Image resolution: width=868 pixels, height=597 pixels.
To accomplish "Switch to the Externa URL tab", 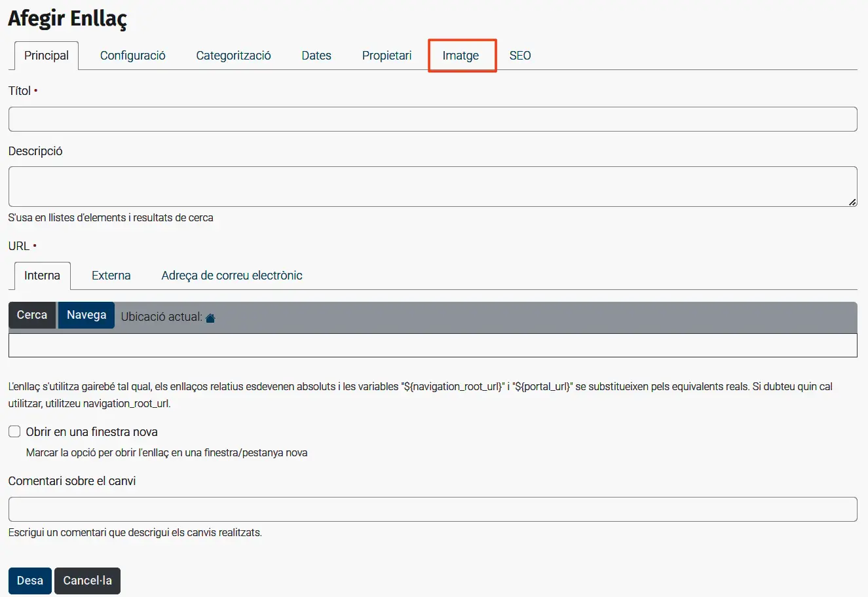I will point(111,276).
